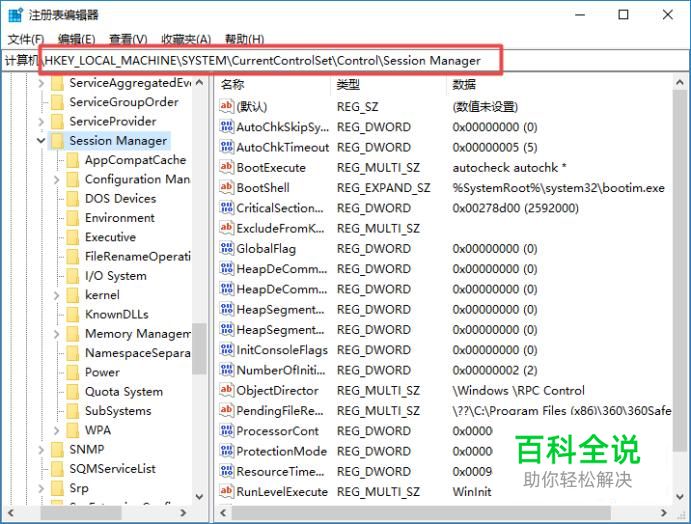Click the values pane vertical scrollbar thumb

click(x=680, y=270)
